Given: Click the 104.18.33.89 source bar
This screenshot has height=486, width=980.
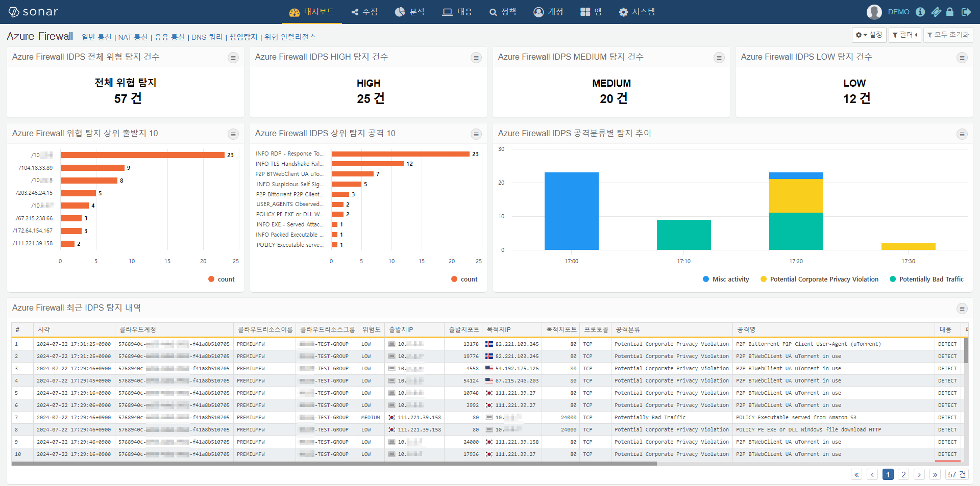Looking at the screenshot, I should point(92,168).
